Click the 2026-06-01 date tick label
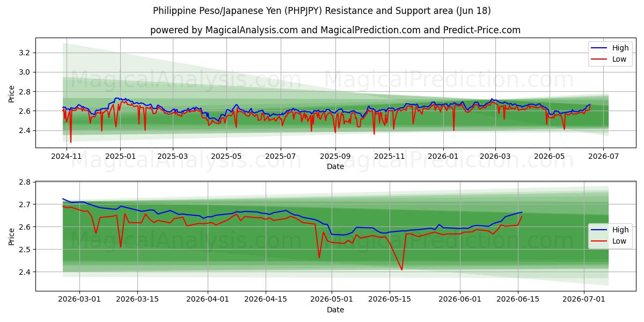The height and width of the screenshot is (322, 644). 460,299
